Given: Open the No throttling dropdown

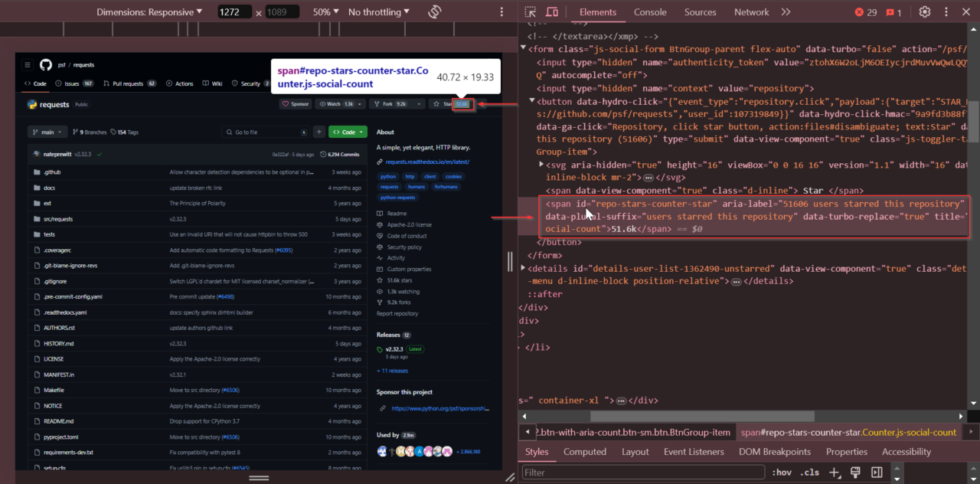Looking at the screenshot, I should 378,11.
